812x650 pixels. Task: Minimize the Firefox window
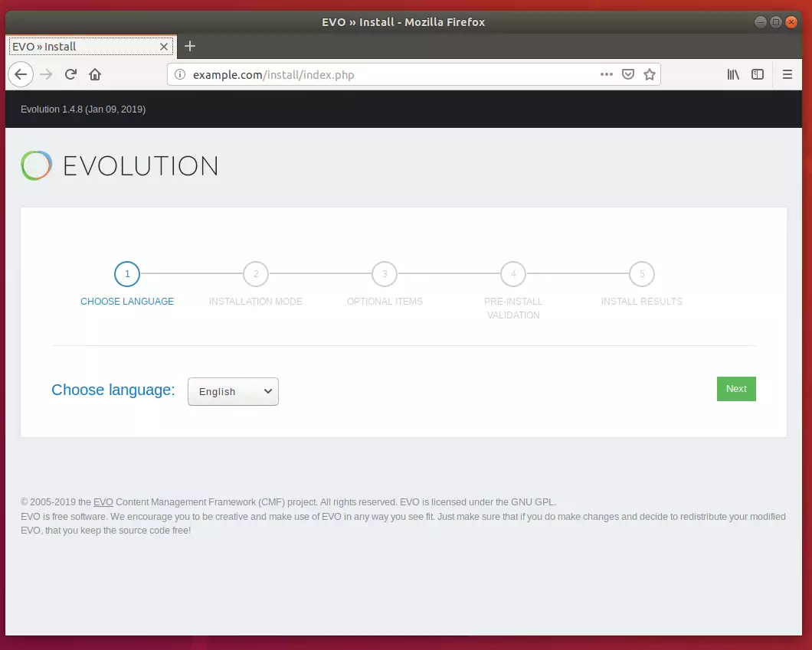click(760, 21)
